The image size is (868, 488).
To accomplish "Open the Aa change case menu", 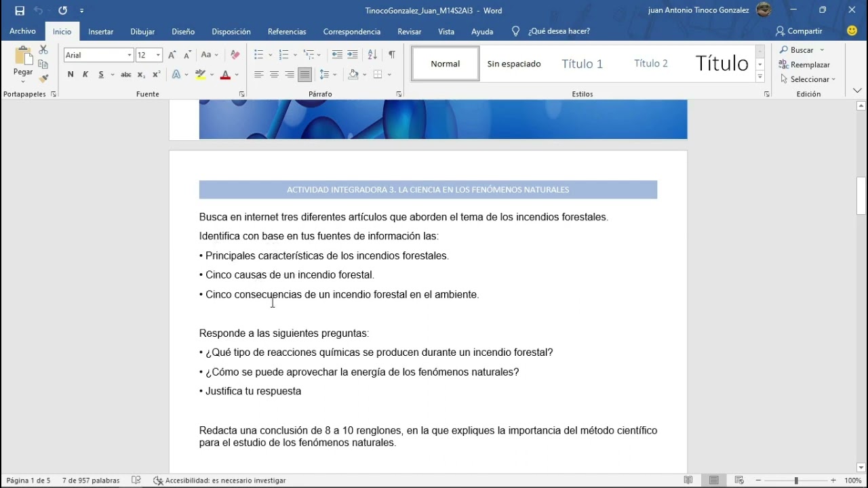I will click(210, 55).
